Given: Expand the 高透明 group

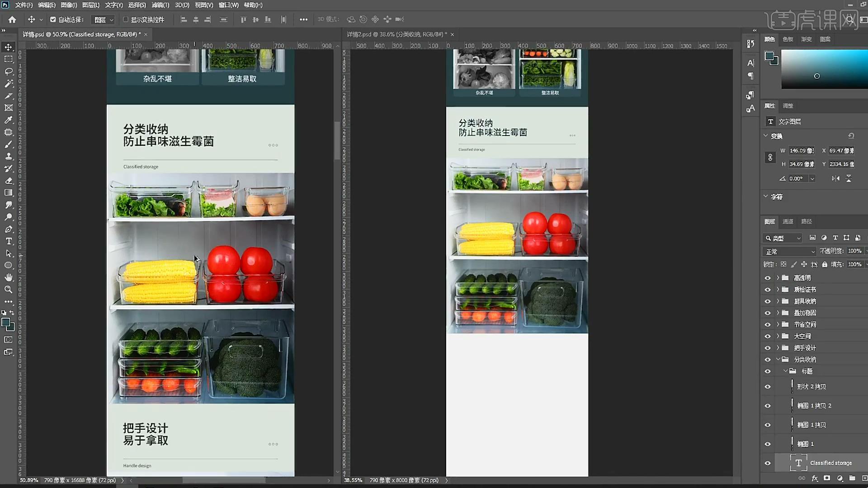Looking at the screenshot, I should pyautogui.click(x=778, y=278).
